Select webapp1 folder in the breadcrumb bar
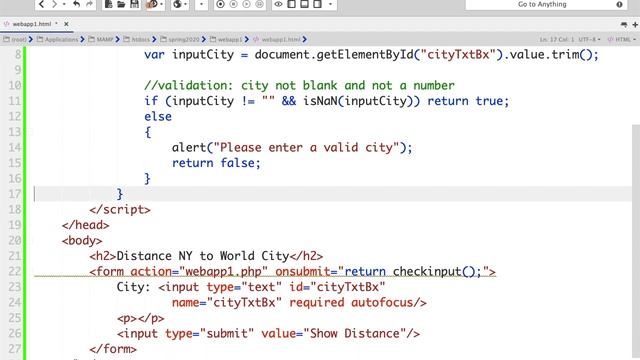 (x=226, y=40)
